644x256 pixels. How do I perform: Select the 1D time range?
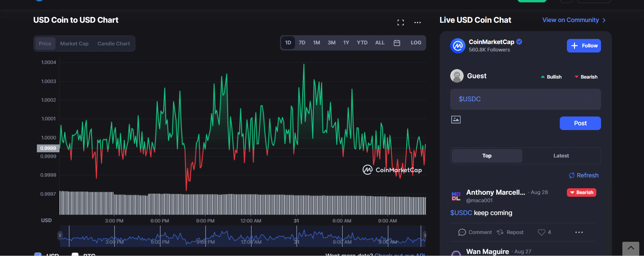(x=288, y=43)
